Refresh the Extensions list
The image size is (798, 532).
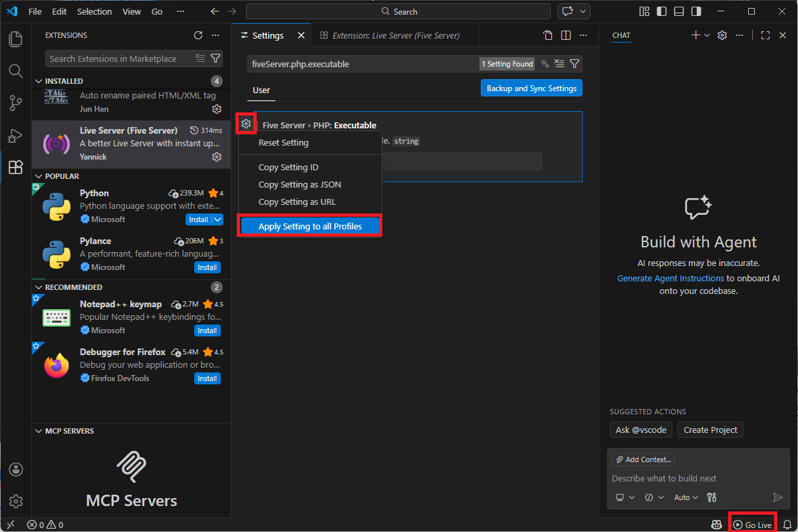click(198, 35)
